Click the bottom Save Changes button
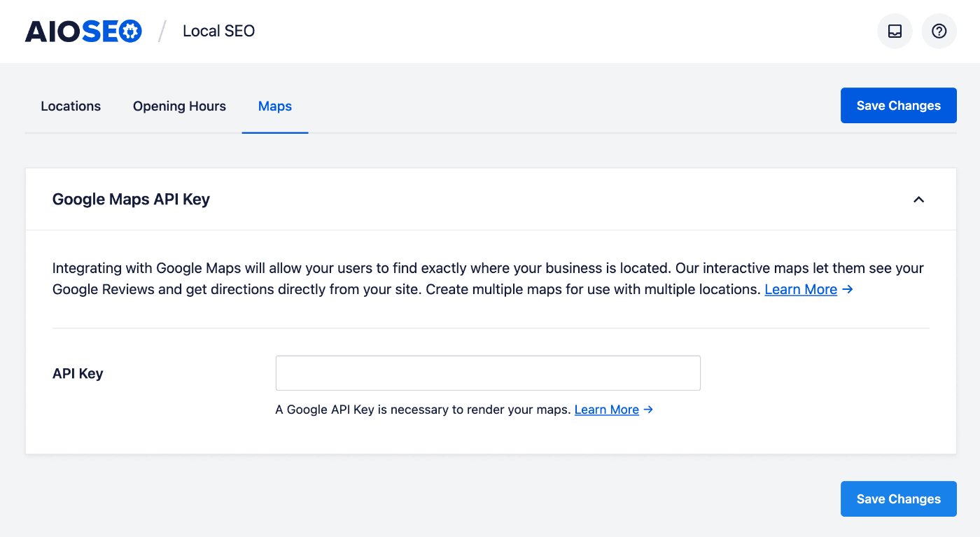Viewport: 980px width, 537px height. tap(898, 499)
